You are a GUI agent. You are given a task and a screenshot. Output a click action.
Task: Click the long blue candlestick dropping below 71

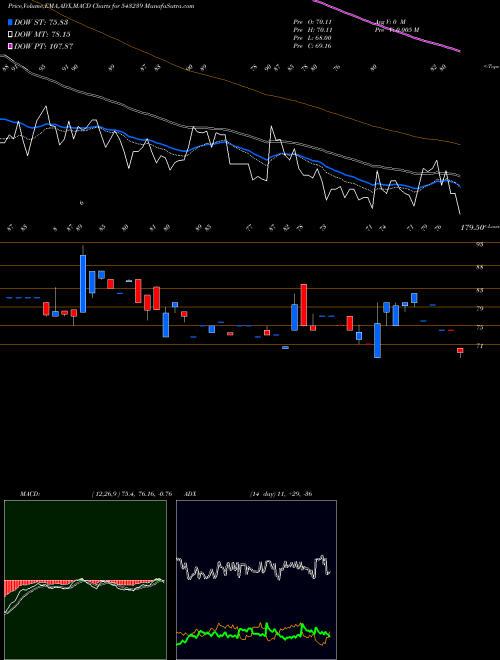[x=378, y=340]
